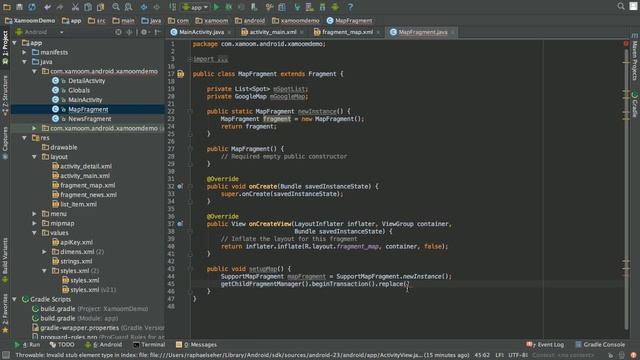Image resolution: width=640 pixels, height=360 pixels.
Task: Click project panel settings gear icon
Action: pos(144,32)
